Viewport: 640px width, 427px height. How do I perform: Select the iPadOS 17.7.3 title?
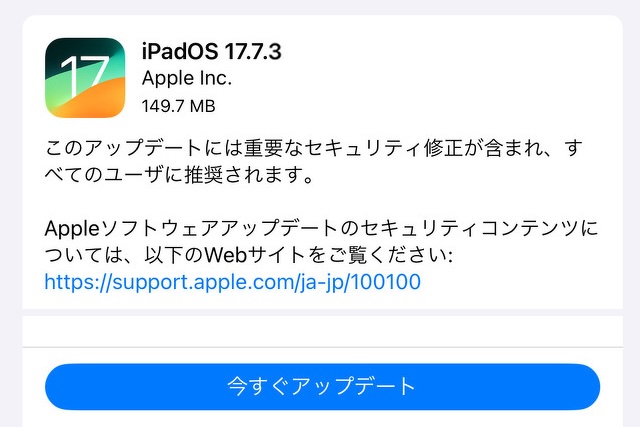211,51
